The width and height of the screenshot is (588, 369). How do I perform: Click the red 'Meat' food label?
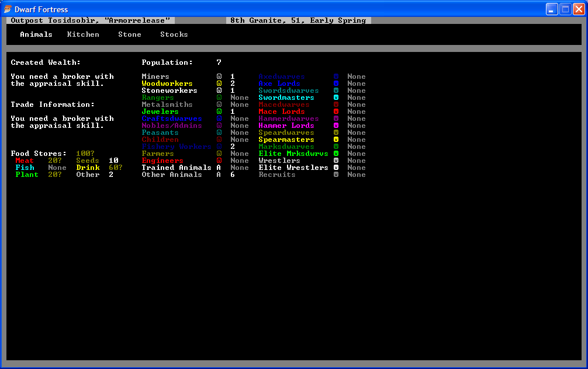click(25, 161)
